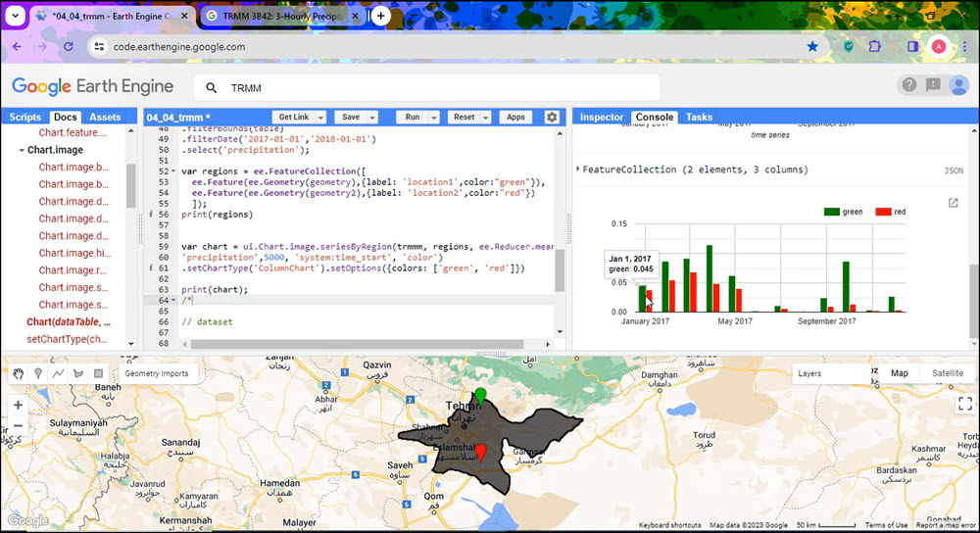Switch map to Map view
The width and height of the screenshot is (980, 533).
pos(900,373)
